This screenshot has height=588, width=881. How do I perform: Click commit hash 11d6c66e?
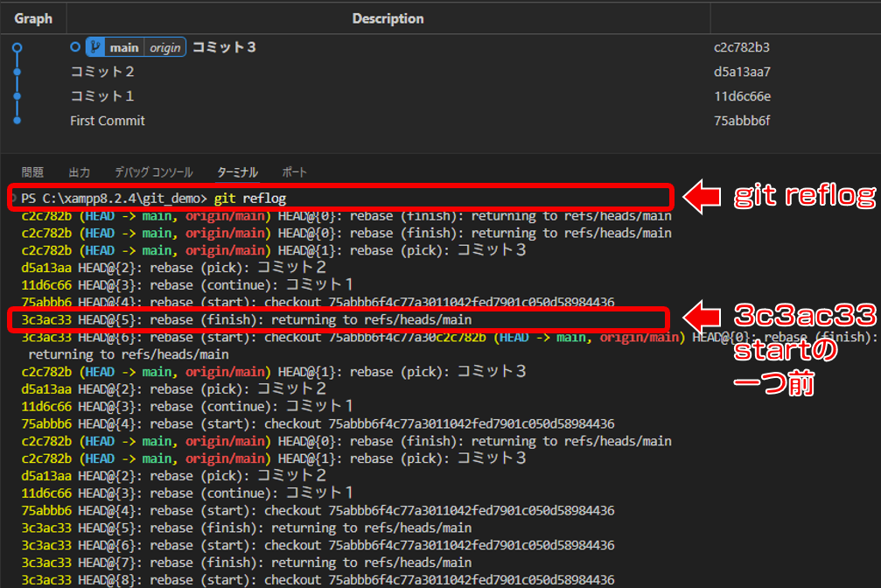[742, 96]
